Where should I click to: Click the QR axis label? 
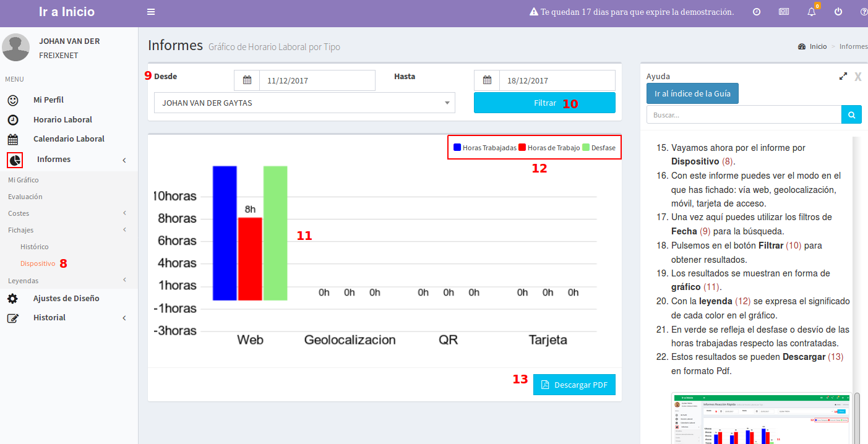coord(449,340)
